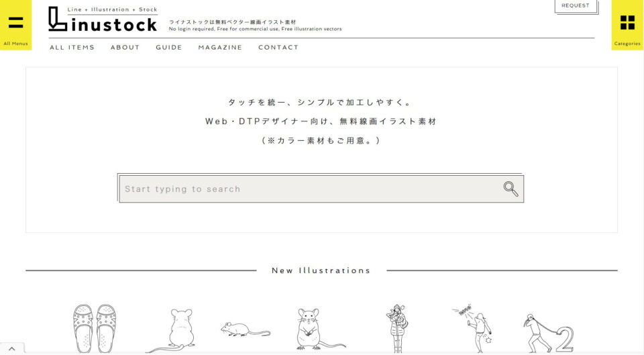Click the New Illustrations heading
This screenshot has width=644, height=355.
321,270
